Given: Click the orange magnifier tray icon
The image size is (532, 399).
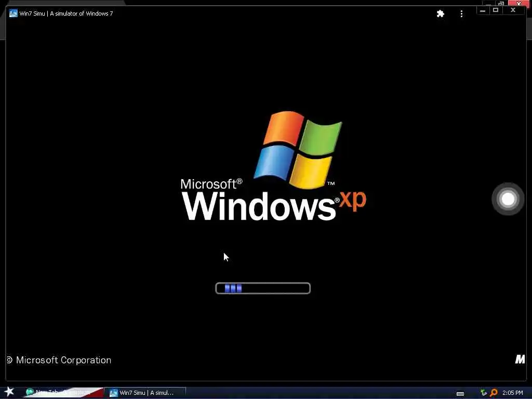Looking at the screenshot, I should coord(494,393).
